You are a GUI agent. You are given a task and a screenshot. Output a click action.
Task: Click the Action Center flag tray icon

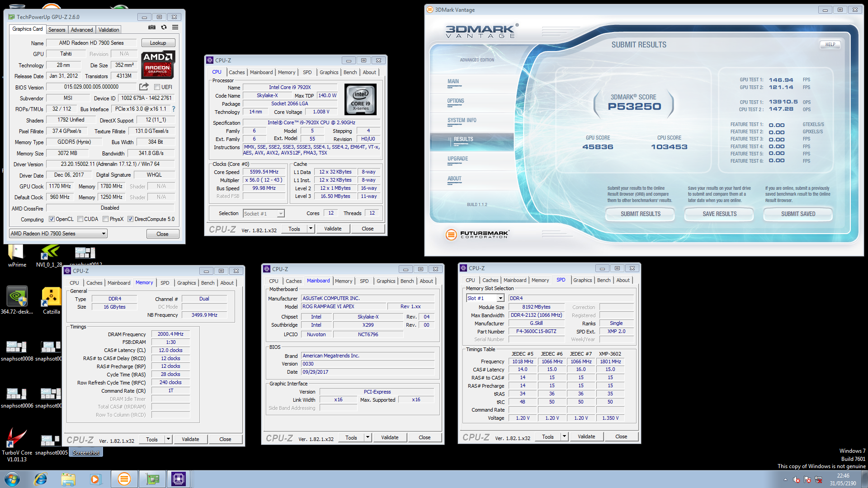pyautogui.click(x=807, y=479)
